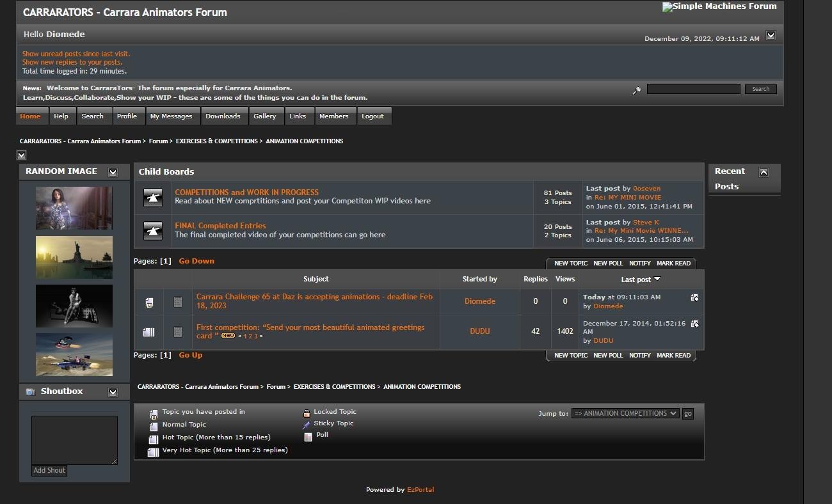Click the 'Topic you have posted in' legend icon
This screenshot has width=832, height=504.
(x=154, y=414)
